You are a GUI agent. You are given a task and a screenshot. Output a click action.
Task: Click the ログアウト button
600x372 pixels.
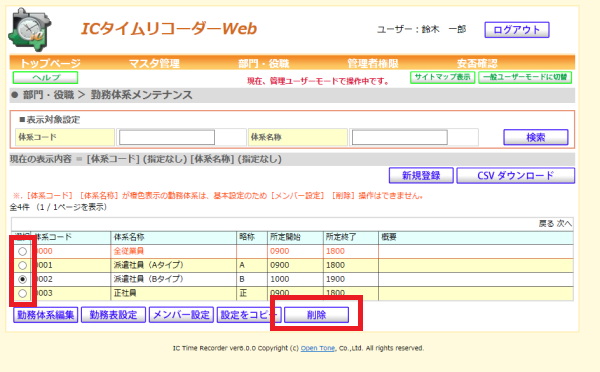pos(517,30)
